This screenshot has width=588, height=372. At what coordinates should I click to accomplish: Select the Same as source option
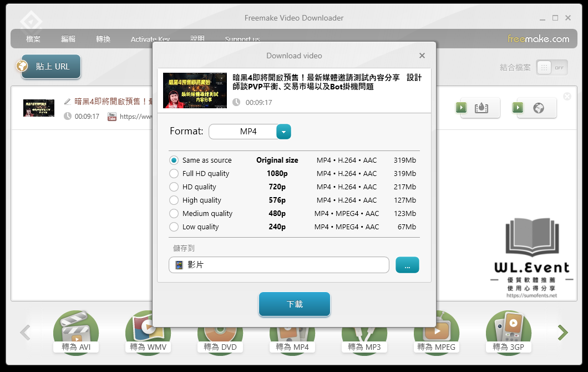click(174, 160)
